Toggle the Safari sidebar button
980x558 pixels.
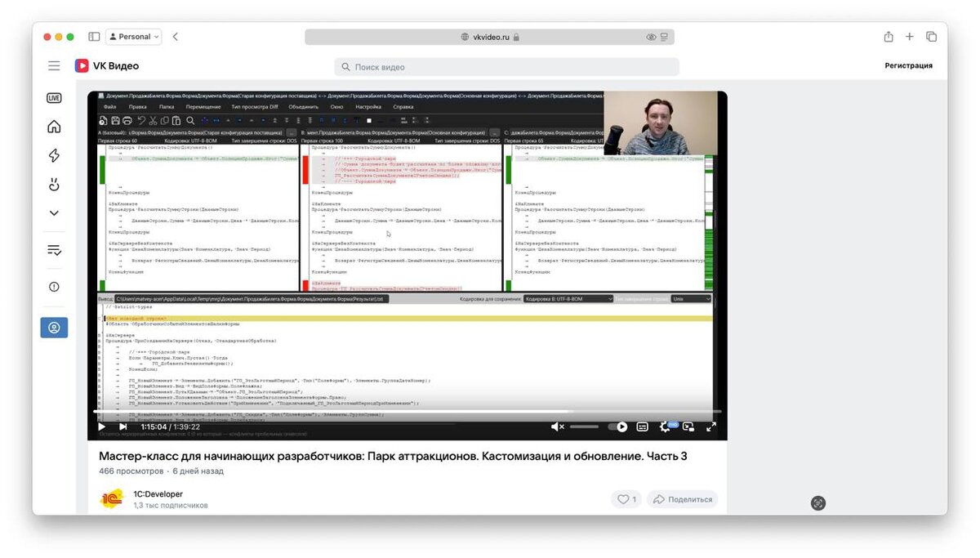pyautogui.click(x=94, y=37)
